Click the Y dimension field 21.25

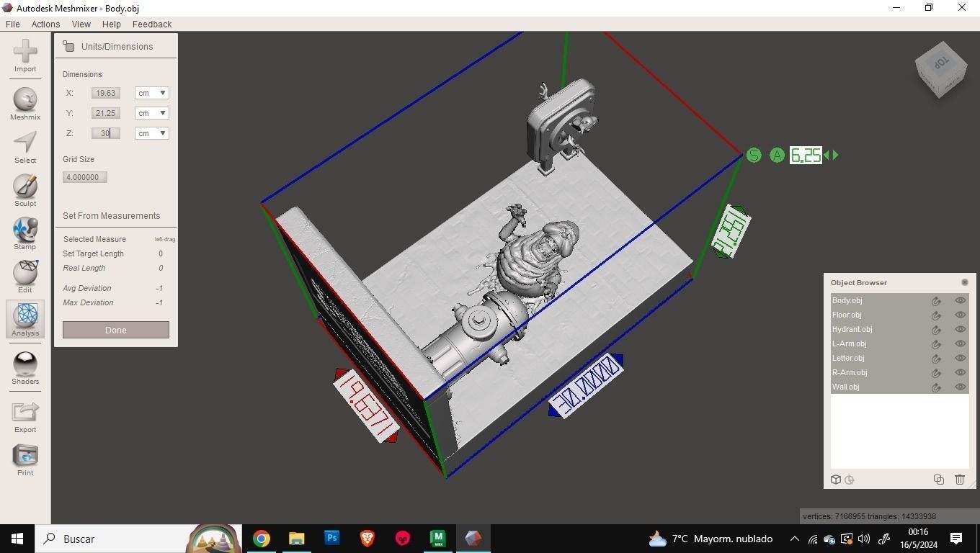106,113
